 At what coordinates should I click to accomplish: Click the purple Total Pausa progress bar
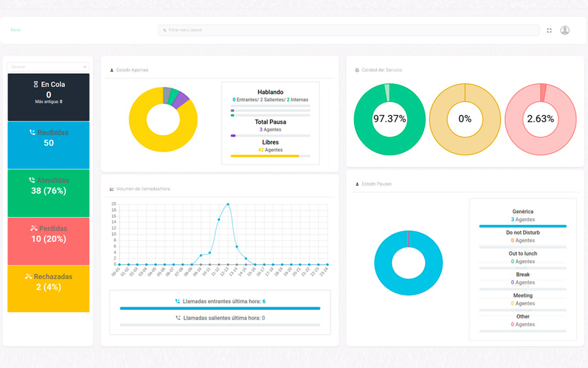point(233,136)
